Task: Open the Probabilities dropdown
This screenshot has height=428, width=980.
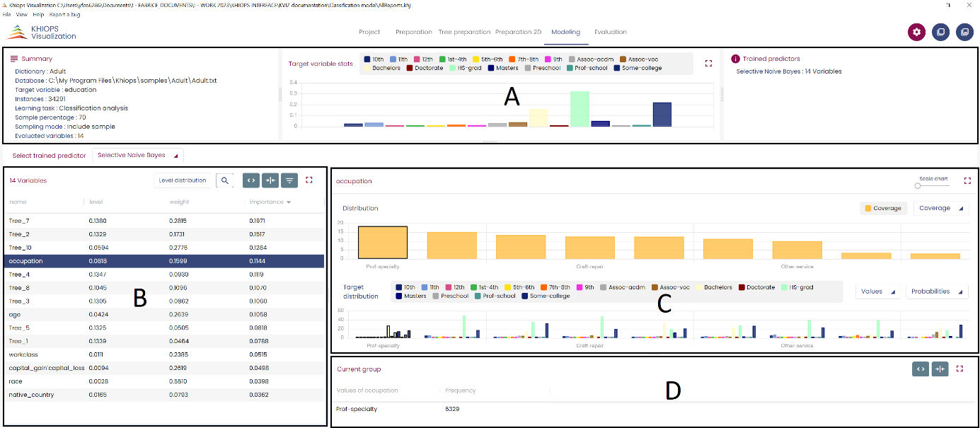Action: click(936, 291)
